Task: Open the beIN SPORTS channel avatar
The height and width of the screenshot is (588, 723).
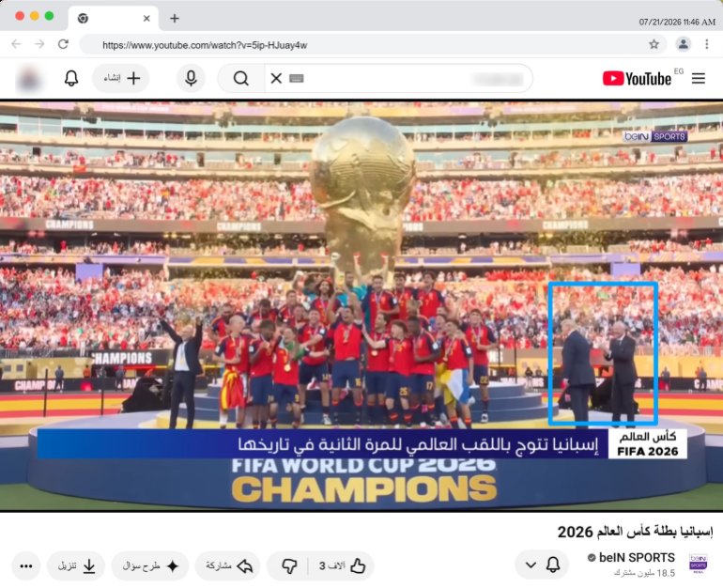Action: [698, 564]
